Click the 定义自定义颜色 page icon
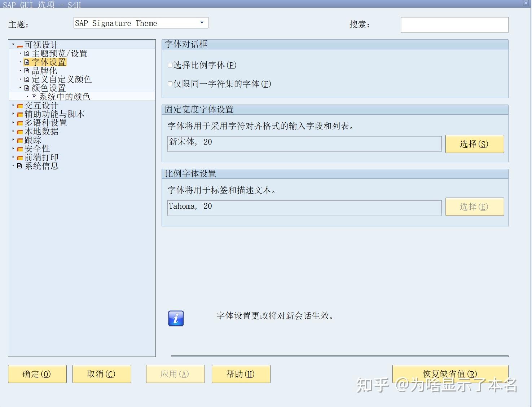532x407 pixels. pyautogui.click(x=27, y=79)
